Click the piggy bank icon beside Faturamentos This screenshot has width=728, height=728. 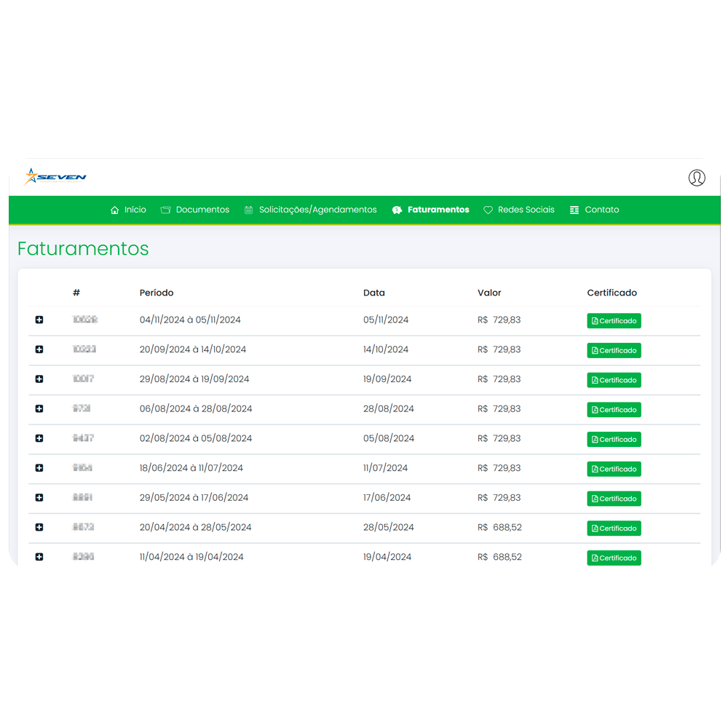397,210
